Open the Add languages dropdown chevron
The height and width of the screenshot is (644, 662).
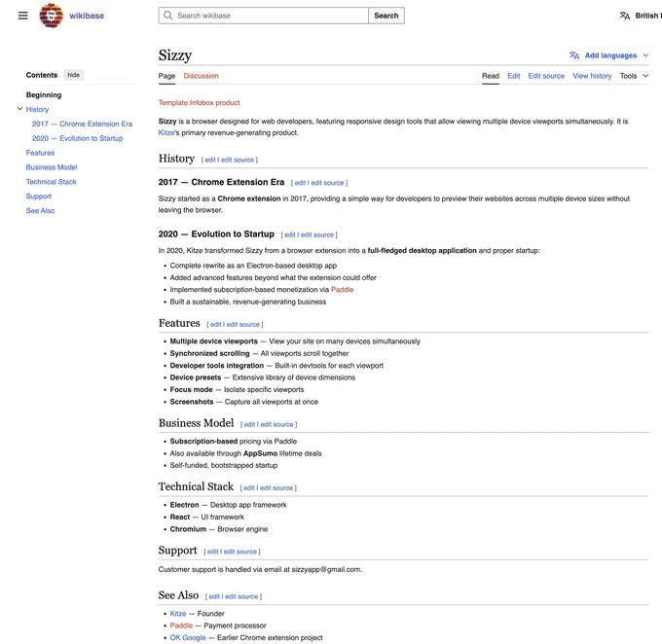645,55
